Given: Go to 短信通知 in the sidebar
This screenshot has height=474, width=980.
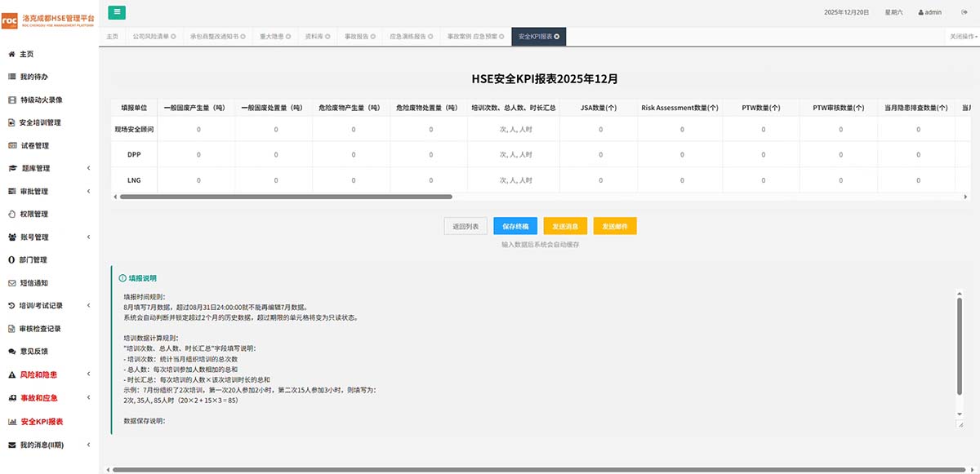Looking at the screenshot, I should coord(33,283).
